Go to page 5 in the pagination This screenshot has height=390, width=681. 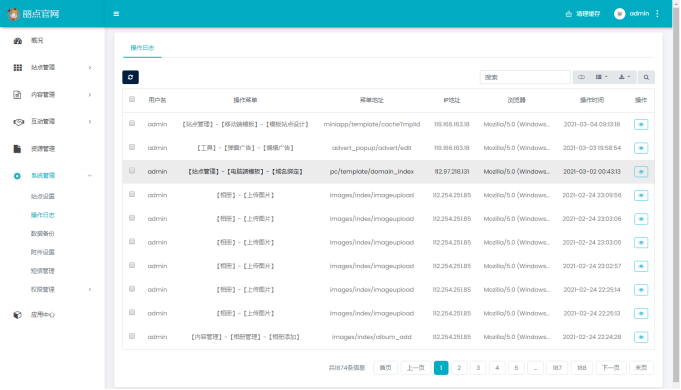point(516,368)
